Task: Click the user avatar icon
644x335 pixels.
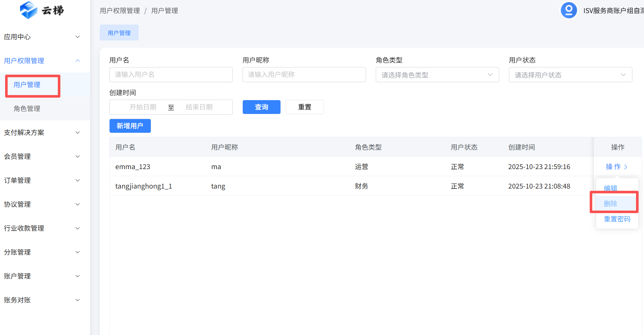Action: click(569, 10)
